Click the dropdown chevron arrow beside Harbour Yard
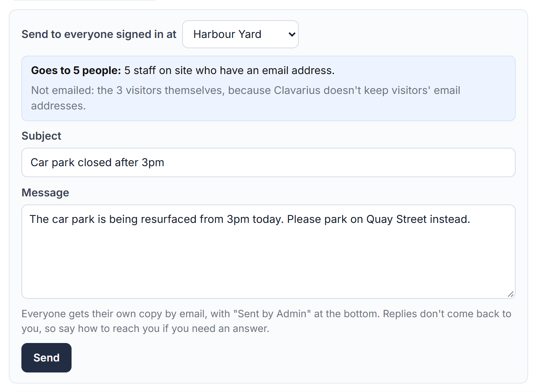537x392 pixels. 292,34
